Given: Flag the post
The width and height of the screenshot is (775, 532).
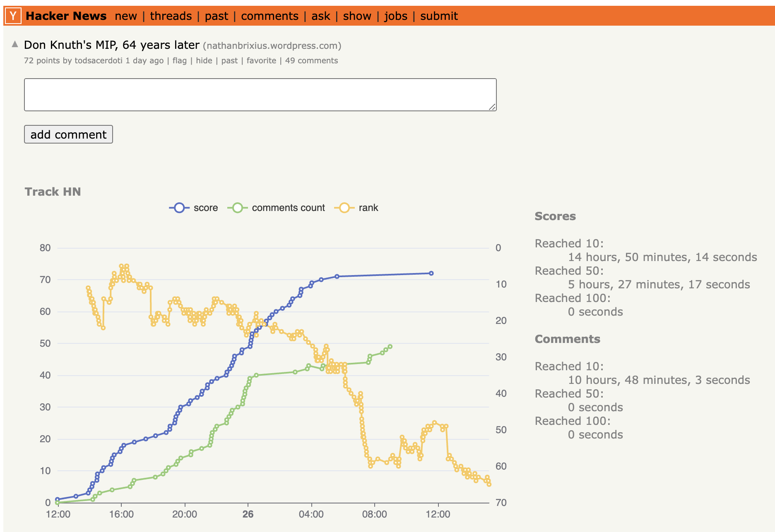Looking at the screenshot, I should click(x=180, y=60).
